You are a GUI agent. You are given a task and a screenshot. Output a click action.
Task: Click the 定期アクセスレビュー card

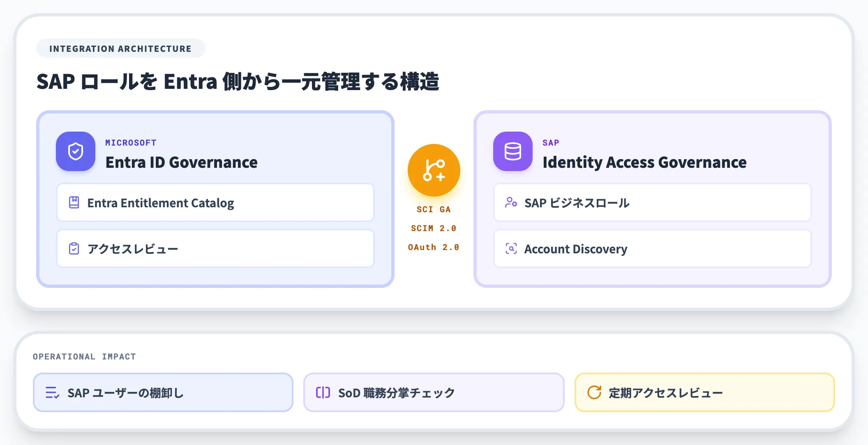pos(705,392)
